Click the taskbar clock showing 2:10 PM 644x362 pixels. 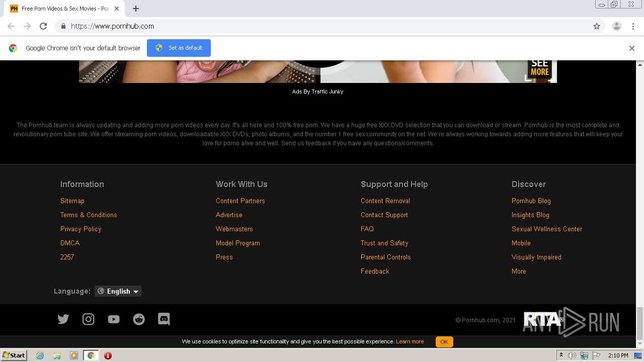[618, 355]
